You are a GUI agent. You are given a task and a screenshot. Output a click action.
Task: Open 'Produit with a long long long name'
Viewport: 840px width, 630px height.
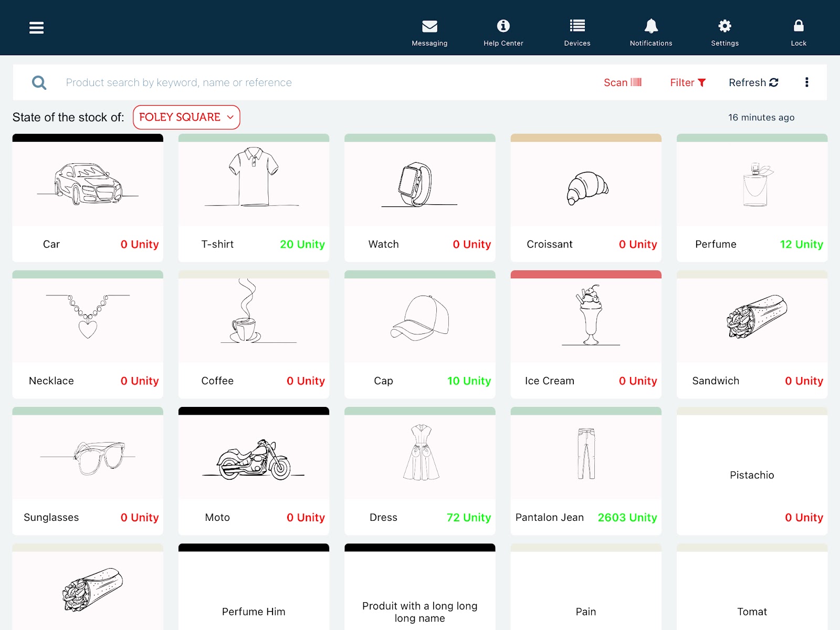[419, 587]
